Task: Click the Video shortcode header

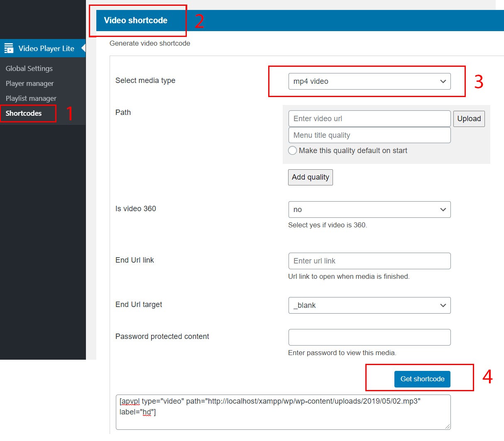Action: (136, 20)
